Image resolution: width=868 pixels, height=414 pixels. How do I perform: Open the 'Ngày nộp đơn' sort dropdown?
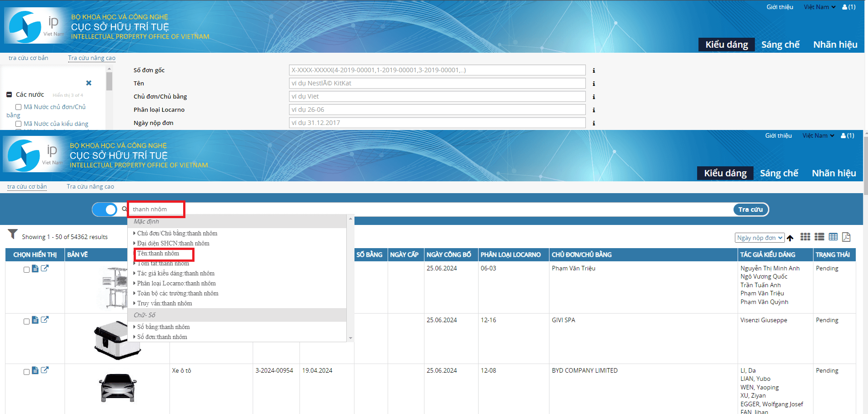759,238
